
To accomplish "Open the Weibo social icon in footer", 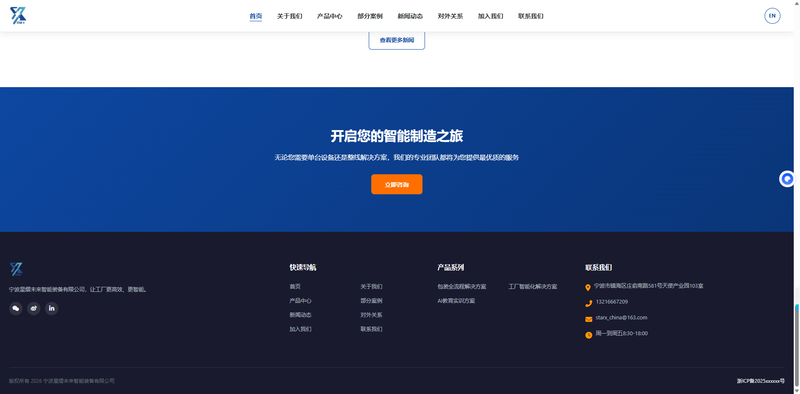I will (34, 308).
